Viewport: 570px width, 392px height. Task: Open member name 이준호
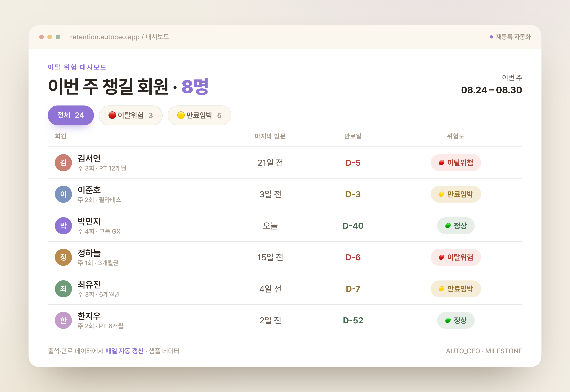pyautogui.click(x=89, y=190)
